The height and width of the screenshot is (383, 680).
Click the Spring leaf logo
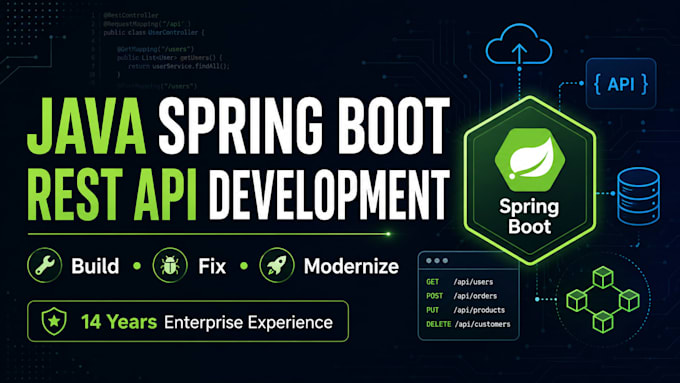point(530,160)
